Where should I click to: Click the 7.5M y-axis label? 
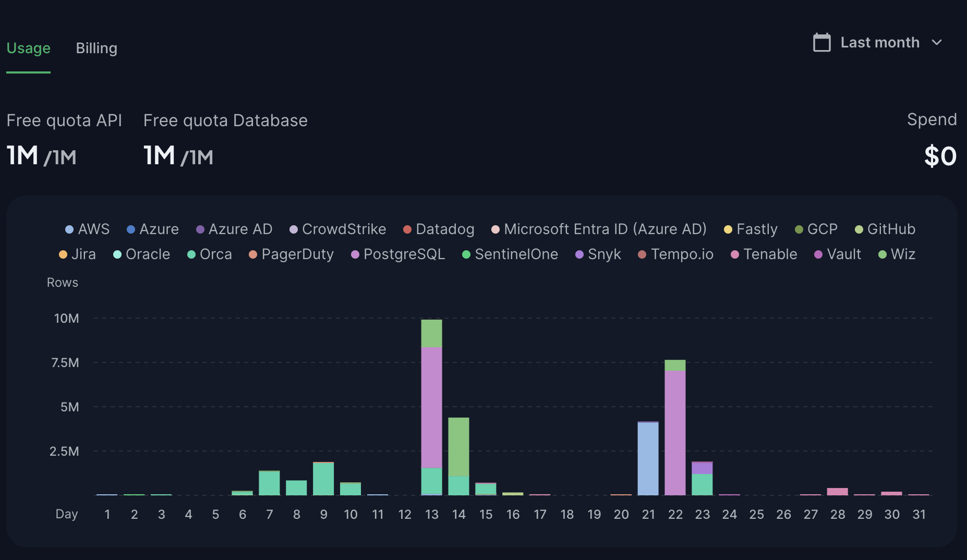65,362
